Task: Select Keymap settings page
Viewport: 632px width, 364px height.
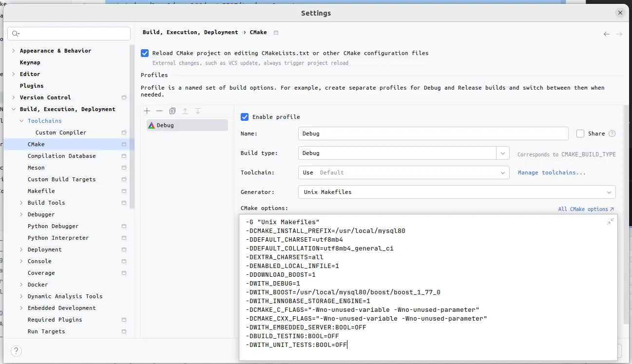Action: 30,62
